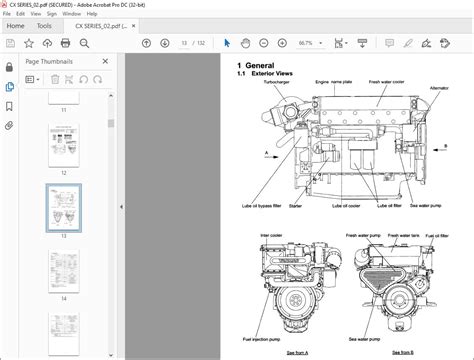Image resolution: width=474 pixels, height=360 pixels.
Task: Go to next page arrow
Action: click(165, 43)
